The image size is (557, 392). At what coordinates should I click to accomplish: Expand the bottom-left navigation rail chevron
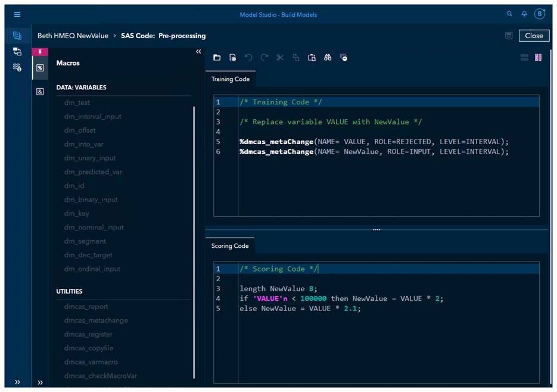[x=17, y=382]
